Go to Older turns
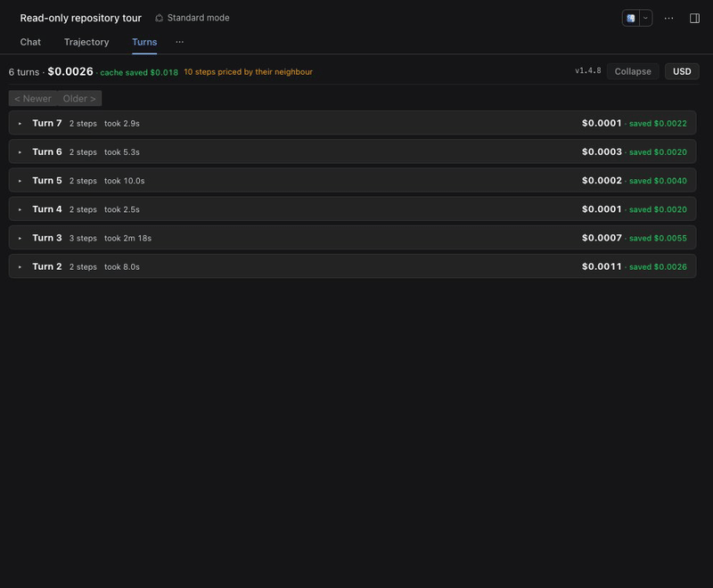Screen dimensions: 713x588 tap(79, 99)
